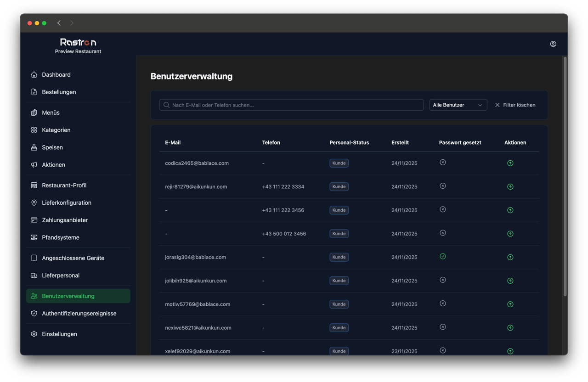This screenshot has height=382, width=588.
Task: Click the Dashboard home icon in sidebar
Action: [x=34, y=75]
